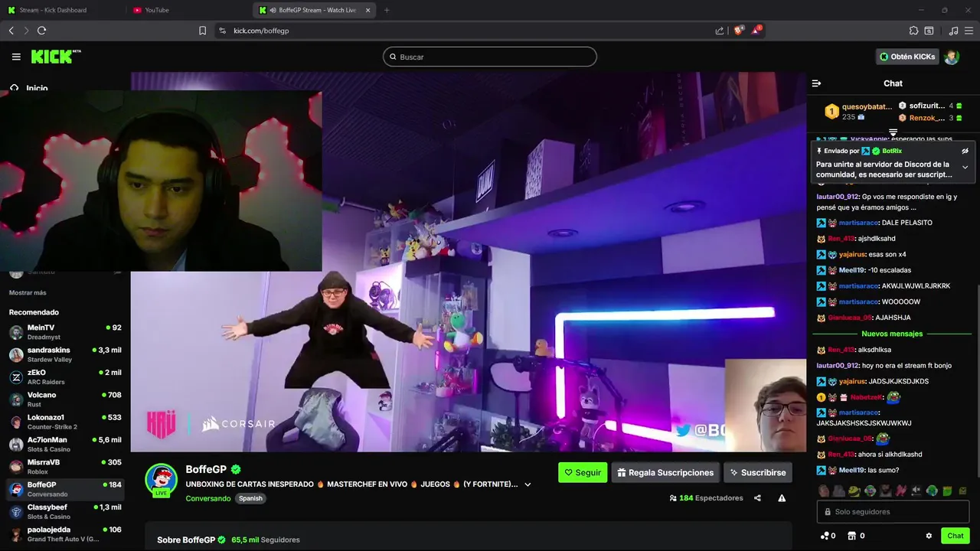Open the browser extensions puzzle icon
The image size is (980, 551).
coord(913,31)
